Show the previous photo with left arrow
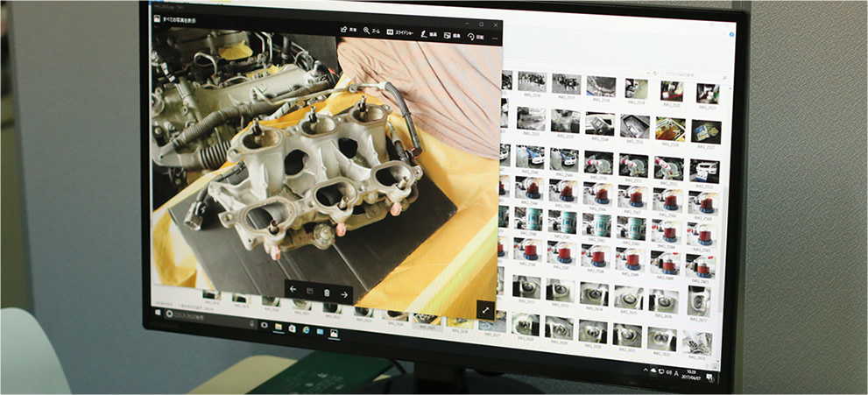 tap(293, 289)
